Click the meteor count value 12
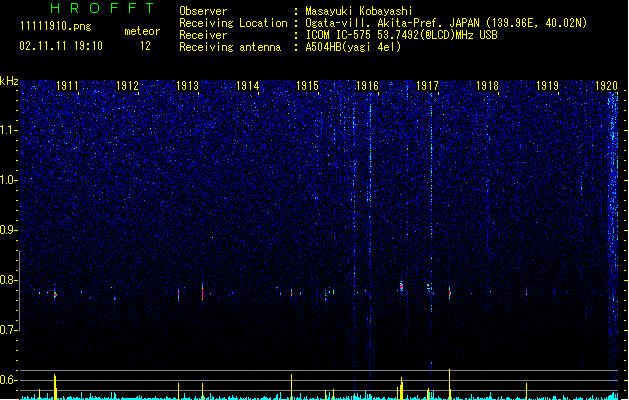The image size is (629, 400). pyautogui.click(x=145, y=46)
